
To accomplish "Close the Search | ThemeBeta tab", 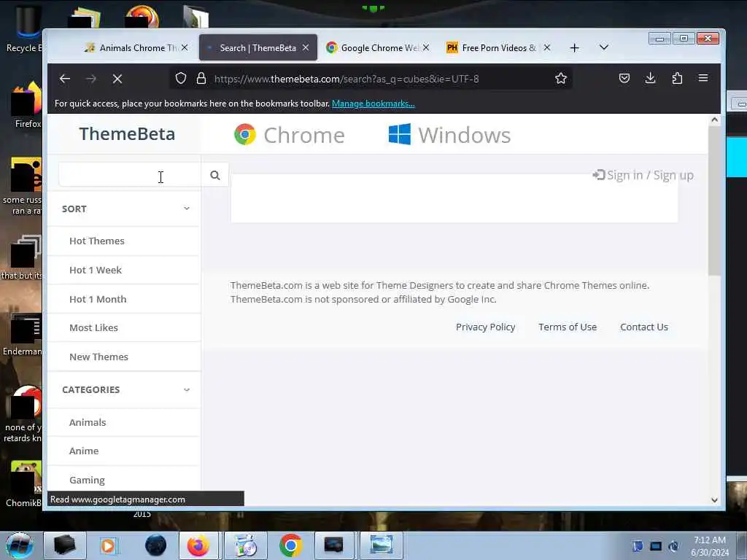I will click(x=306, y=47).
